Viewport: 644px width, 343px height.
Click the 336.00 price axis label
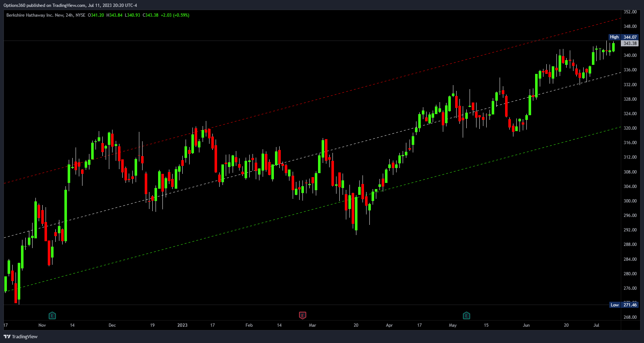click(630, 70)
